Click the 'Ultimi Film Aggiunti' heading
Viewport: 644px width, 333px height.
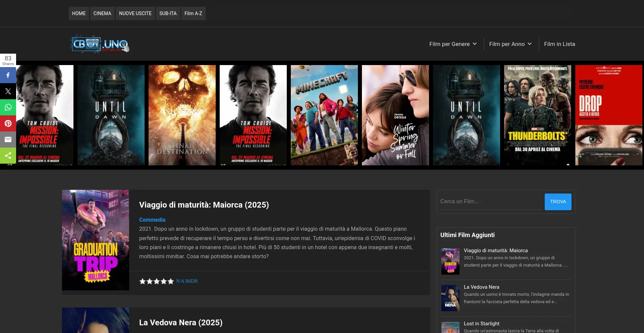point(468,235)
